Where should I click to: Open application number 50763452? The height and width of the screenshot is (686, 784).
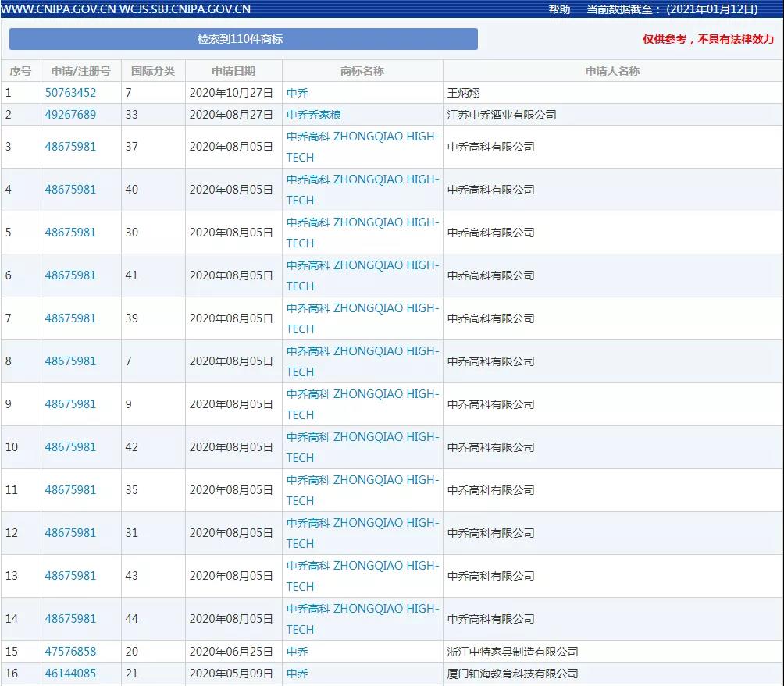pos(70,93)
